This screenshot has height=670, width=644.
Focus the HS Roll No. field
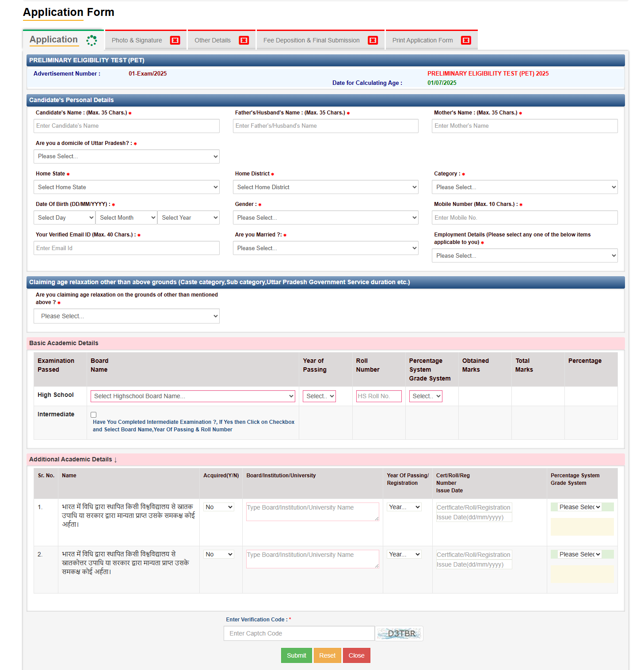pos(379,396)
